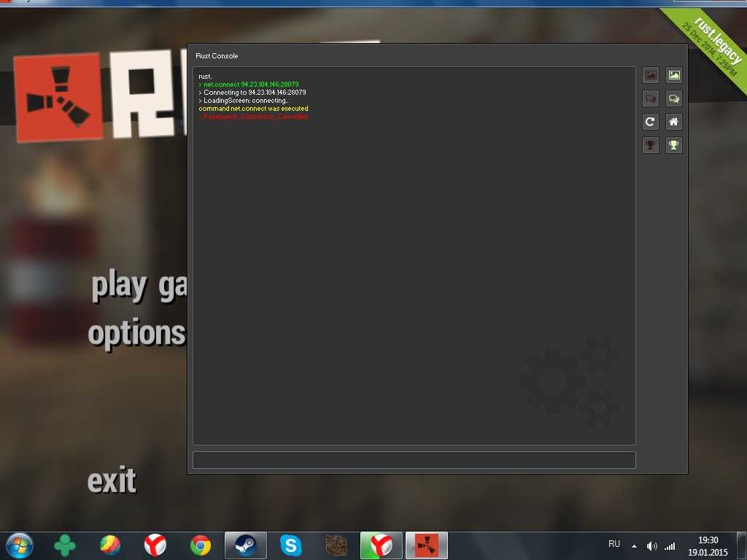747x560 pixels.
Task: Show hidden system tray icons
Action: click(x=634, y=546)
